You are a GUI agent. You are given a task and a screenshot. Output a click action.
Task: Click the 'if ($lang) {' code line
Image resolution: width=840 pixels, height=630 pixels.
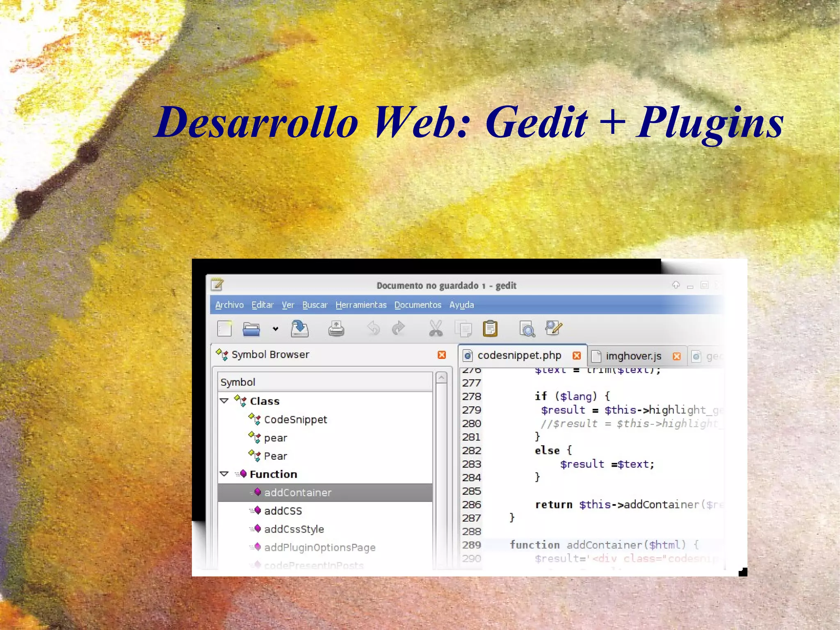pyautogui.click(x=573, y=396)
